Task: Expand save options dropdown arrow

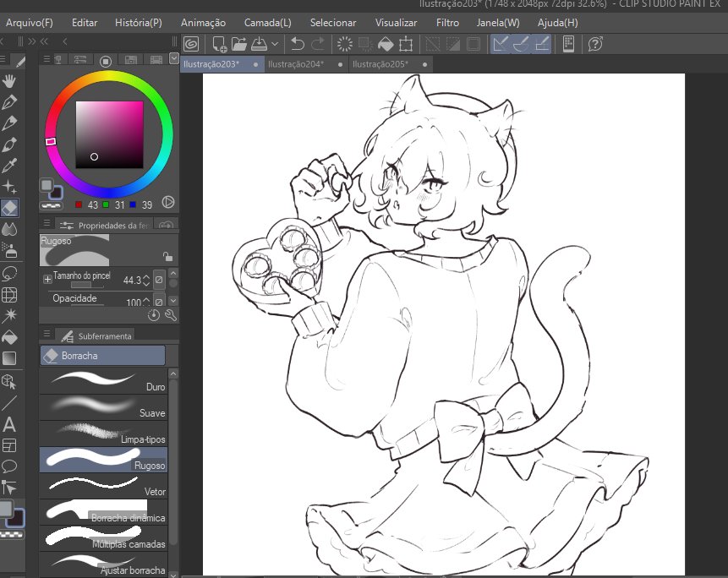Action: [x=275, y=45]
